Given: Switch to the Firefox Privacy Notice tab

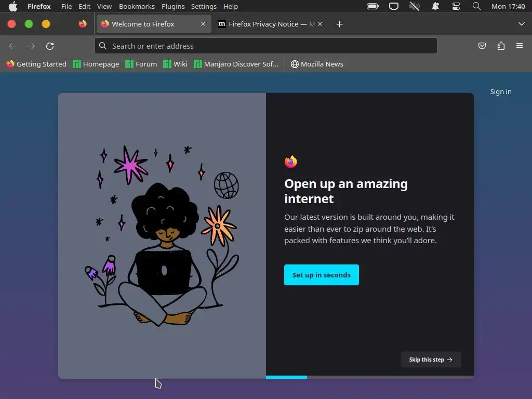Looking at the screenshot, I should (x=270, y=24).
